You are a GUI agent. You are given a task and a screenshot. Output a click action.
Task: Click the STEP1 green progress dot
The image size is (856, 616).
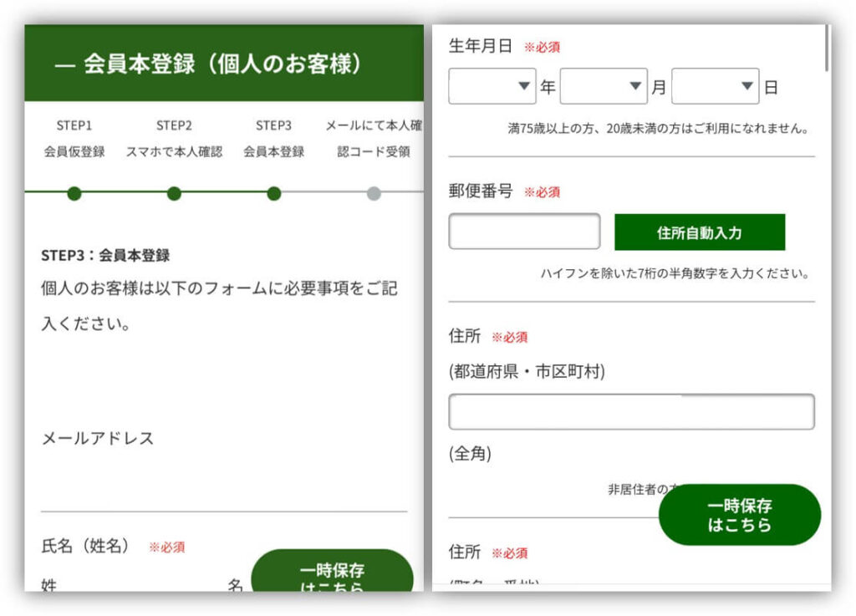point(74,194)
